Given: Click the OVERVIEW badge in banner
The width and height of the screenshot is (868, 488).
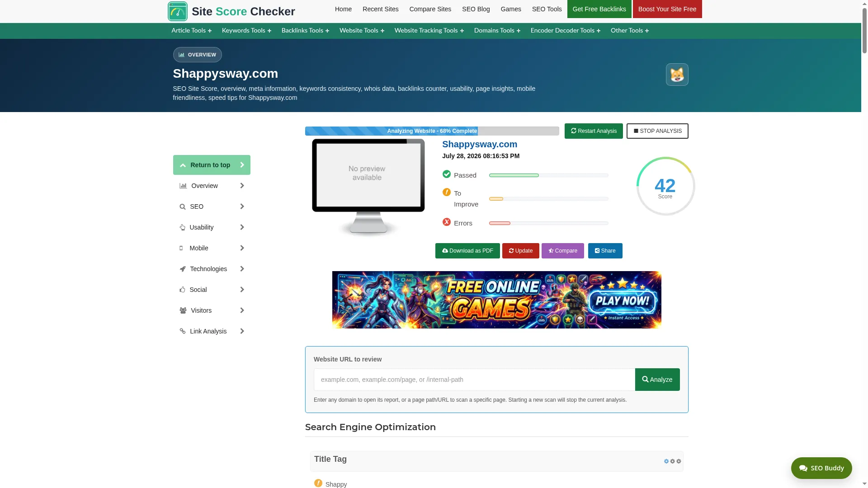Looking at the screenshot, I should click(197, 55).
